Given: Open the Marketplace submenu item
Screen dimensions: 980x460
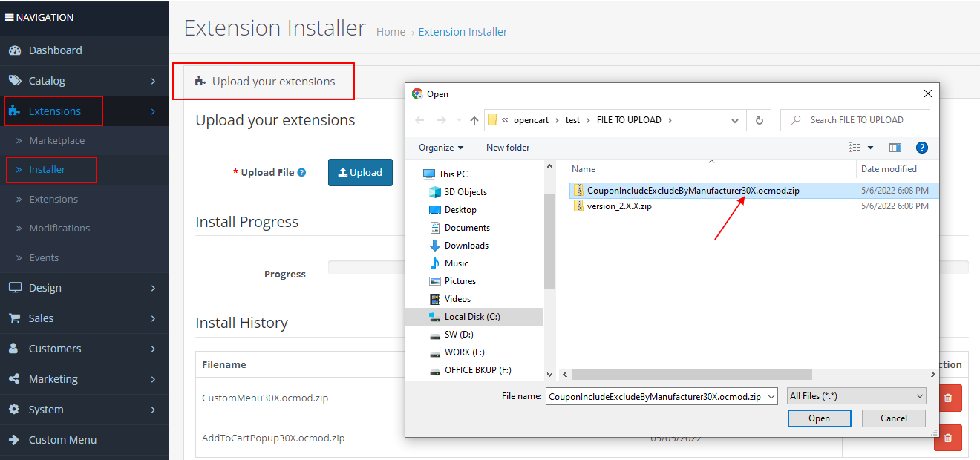Looking at the screenshot, I should tap(56, 140).
